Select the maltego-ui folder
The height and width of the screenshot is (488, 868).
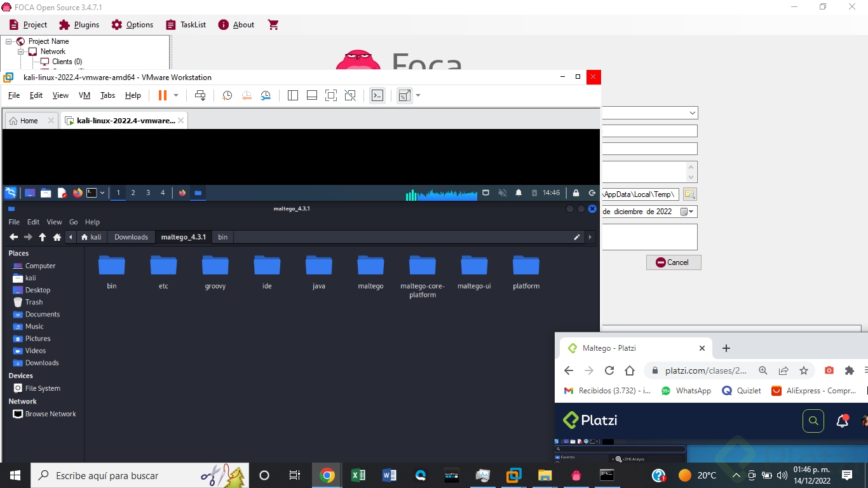(x=474, y=272)
